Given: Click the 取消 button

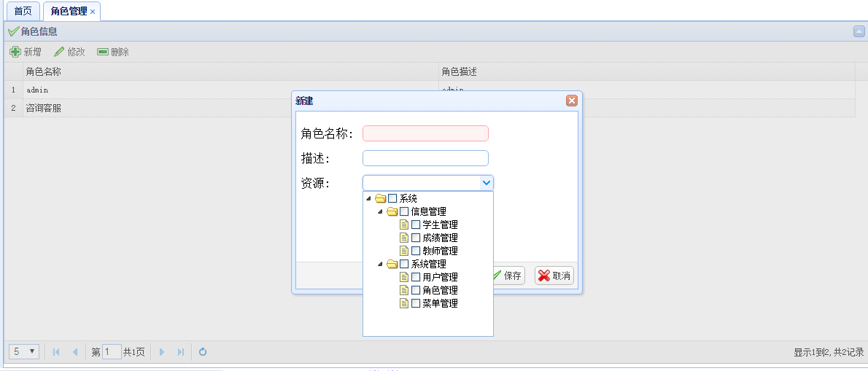Looking at the screenshot, I should coord(554,276).
